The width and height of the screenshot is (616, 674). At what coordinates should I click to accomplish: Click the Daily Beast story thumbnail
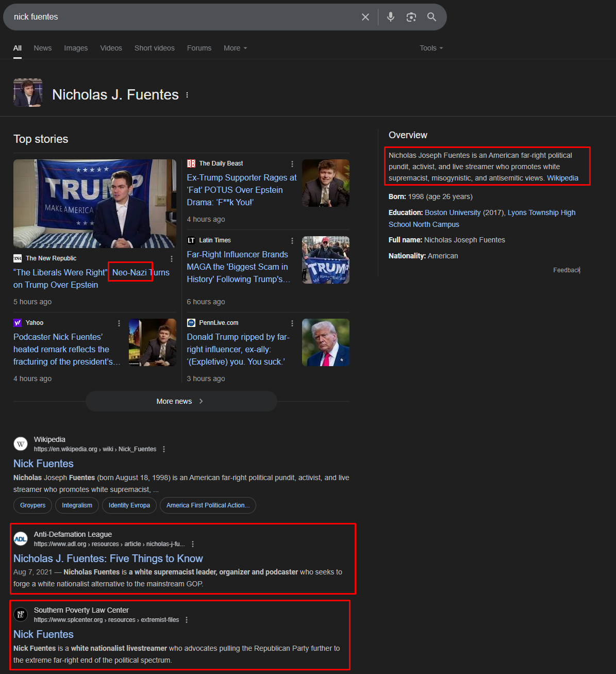click(x=326, y=183)
